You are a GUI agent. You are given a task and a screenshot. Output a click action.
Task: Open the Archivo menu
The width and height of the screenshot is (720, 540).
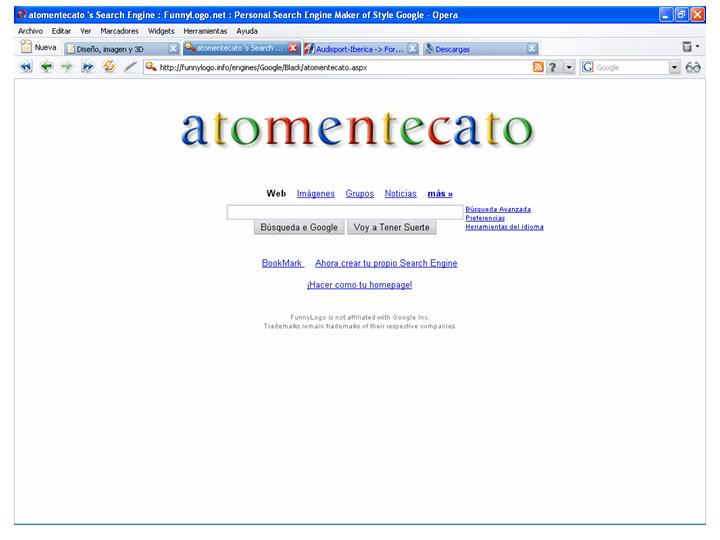tap(30, 31)
